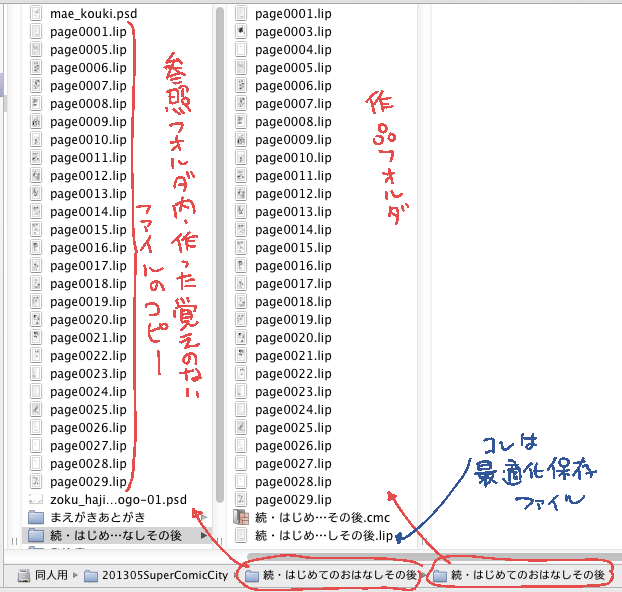The height and width of the screenshot is (592, 622).
Task: Click page0006.lip icon in the left column
Action: tap(36, 67)
